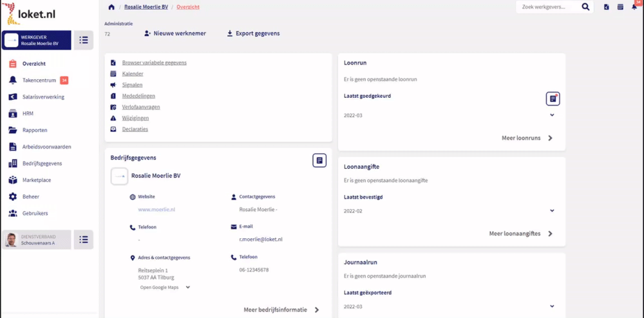The image size is (644, 318).
Task: Open Loonrun details icon button
Action: pos(553,98)
